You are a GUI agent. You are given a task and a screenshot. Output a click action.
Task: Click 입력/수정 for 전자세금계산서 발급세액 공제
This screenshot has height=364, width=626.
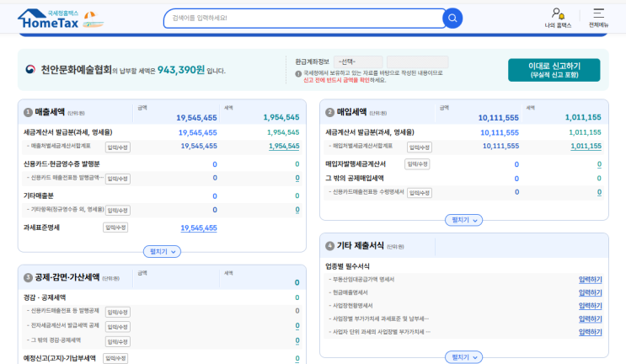pyautogui.click(x=118, y=327)
